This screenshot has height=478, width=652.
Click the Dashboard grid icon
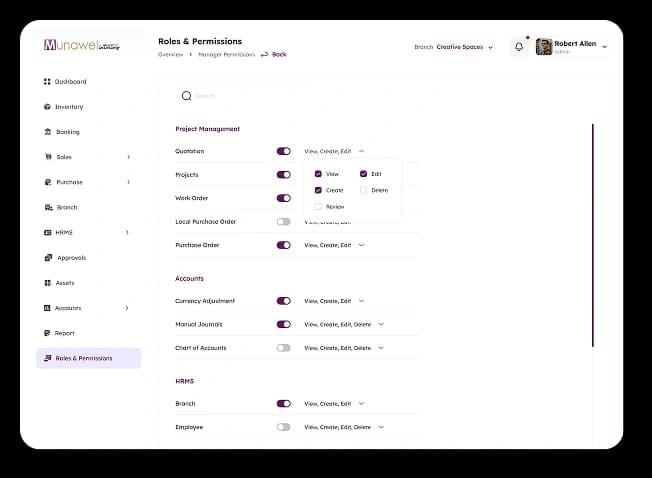pyautogui.click(x=47, y=81)
